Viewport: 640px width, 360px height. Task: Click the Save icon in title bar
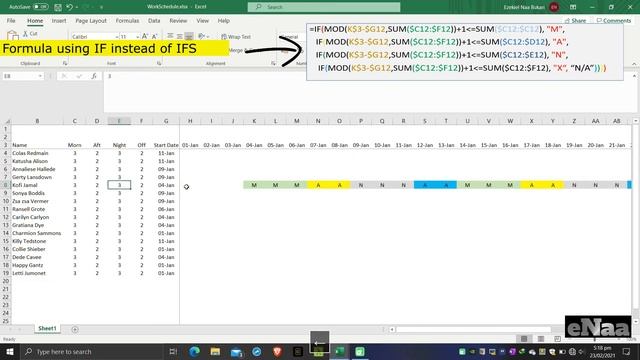tap(58, 7)
